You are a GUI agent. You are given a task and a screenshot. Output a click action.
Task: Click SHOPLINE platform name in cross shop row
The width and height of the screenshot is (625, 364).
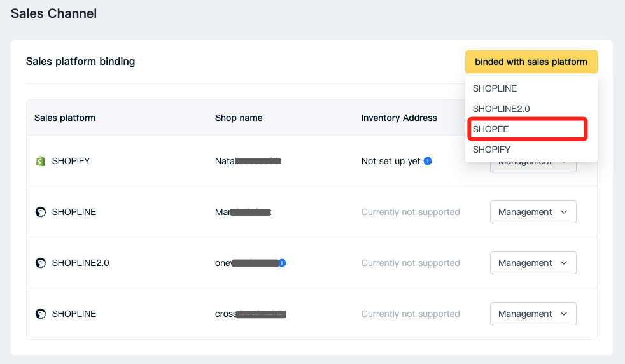(74, 314)
